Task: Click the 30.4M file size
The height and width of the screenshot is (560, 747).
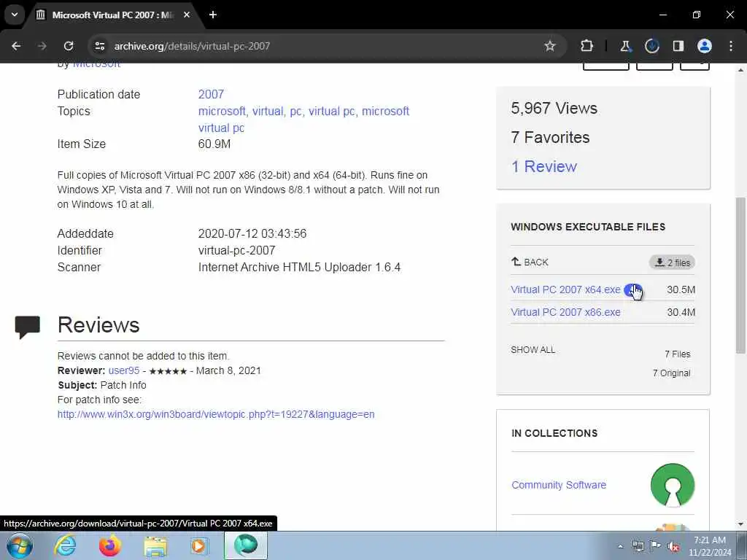Action: [x=681, y=312]
